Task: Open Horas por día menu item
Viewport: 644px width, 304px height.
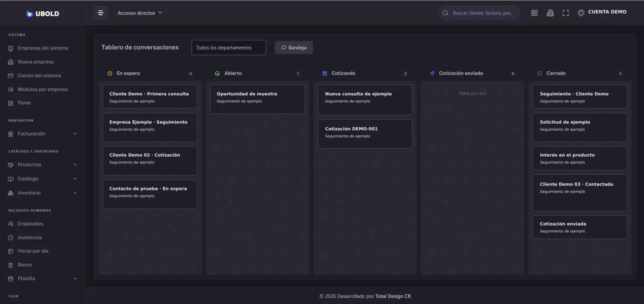Action: (33, 251)
